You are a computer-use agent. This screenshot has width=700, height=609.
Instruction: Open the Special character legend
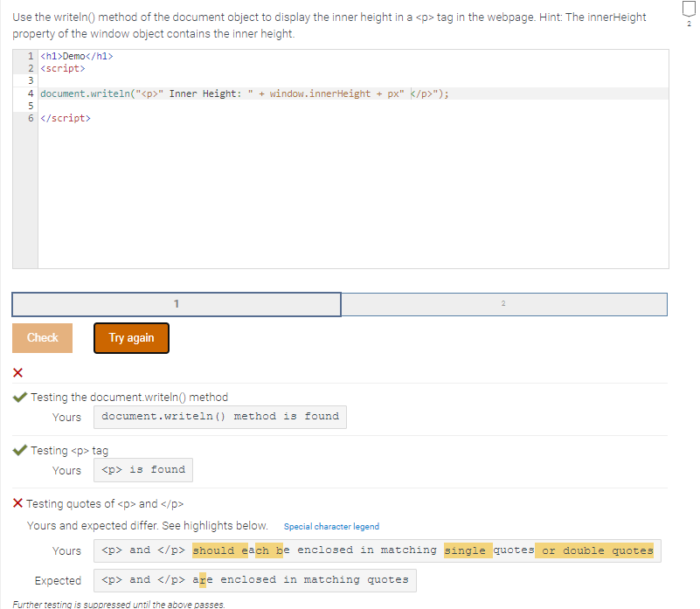pyautogui.click(x=333, y=526)
